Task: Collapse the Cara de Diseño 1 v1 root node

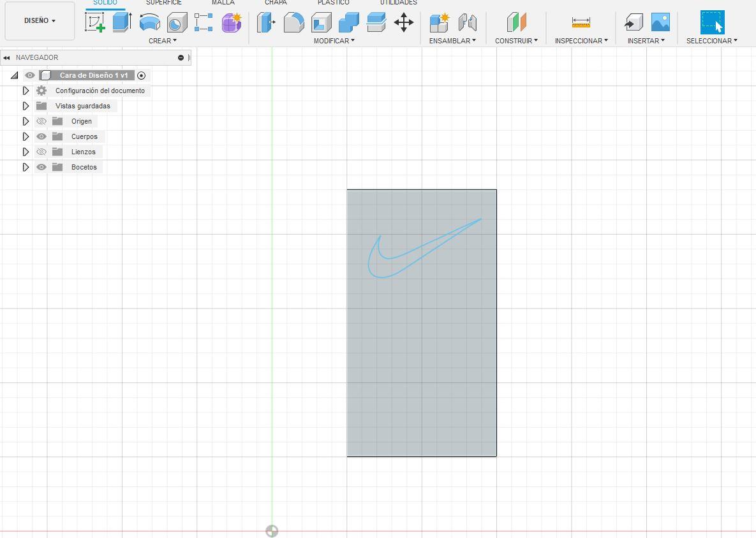Action: (15, 75)
